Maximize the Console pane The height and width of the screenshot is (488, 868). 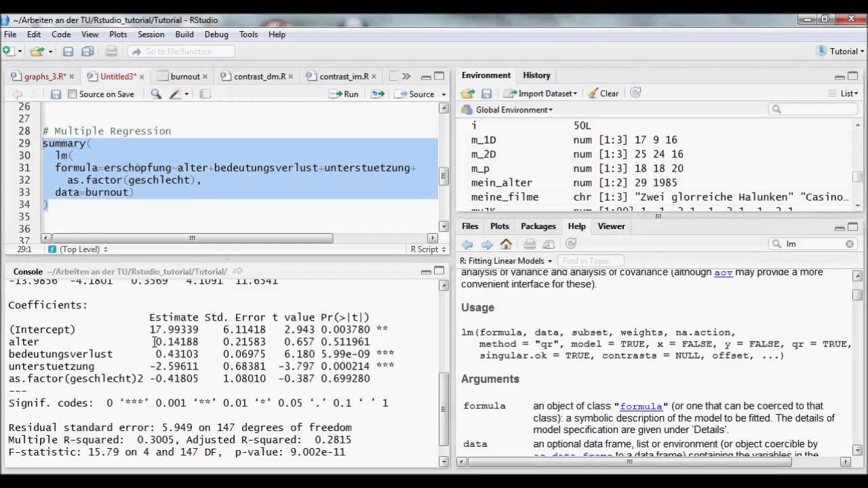pos(439,272)
